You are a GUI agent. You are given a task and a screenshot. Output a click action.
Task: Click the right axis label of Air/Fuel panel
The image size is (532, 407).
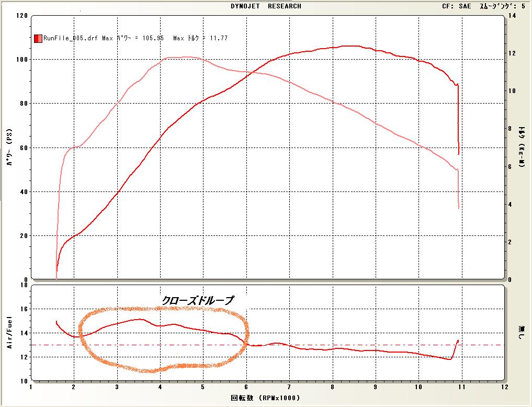[x=522, y=332]
